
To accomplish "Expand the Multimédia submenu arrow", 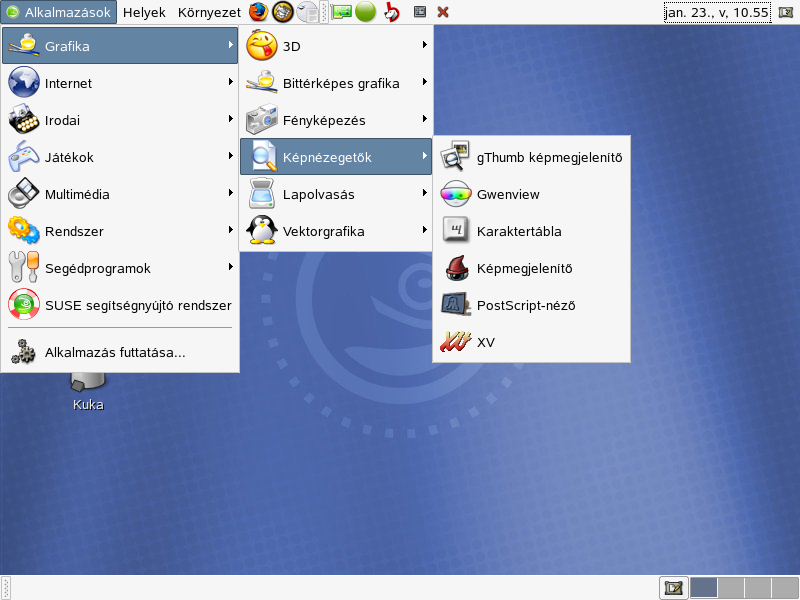I will coord(231,193).
